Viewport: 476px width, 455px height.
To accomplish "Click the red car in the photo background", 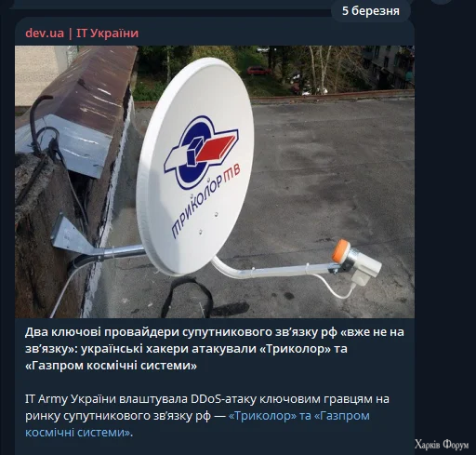I will 259,71.
